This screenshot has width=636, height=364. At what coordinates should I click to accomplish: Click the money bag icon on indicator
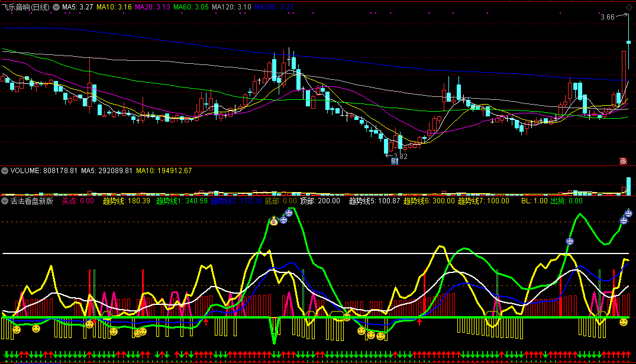pos(274,221)
